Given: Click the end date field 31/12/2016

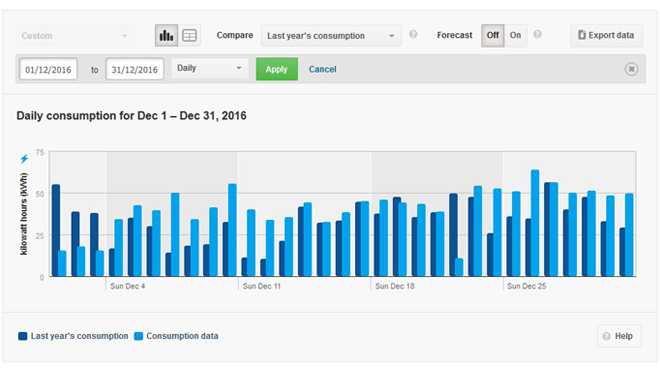Looking at the screenshot, I should [x=135, y=69].
